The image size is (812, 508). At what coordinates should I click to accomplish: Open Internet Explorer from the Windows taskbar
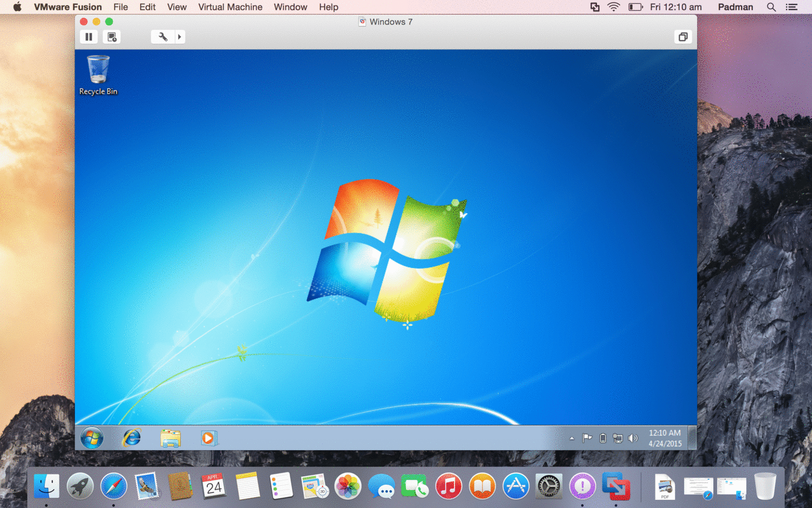(130, 438)
